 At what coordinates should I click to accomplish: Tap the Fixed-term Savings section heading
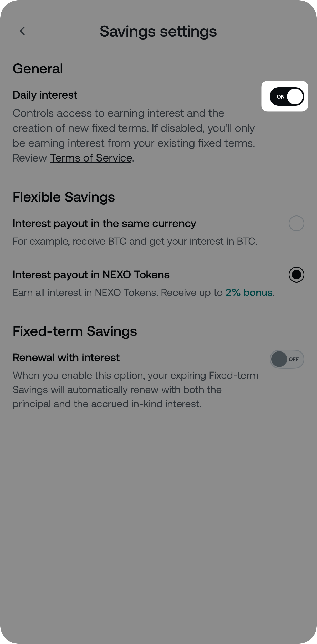click(75, 331)
